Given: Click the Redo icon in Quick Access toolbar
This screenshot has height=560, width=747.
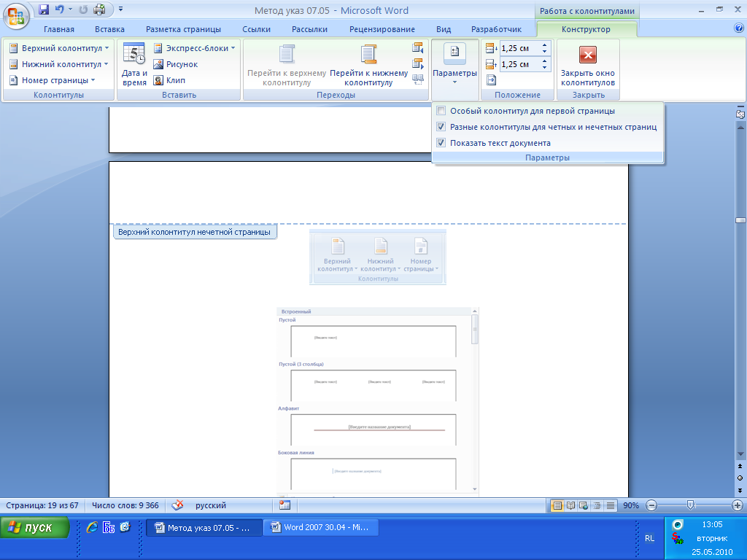Looking at the screenshot, I should (x=83, y=9).
